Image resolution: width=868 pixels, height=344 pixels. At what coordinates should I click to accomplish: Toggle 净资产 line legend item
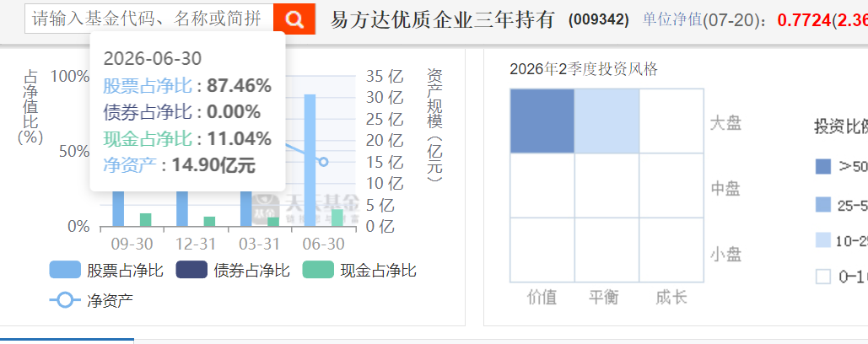(91, 300)
